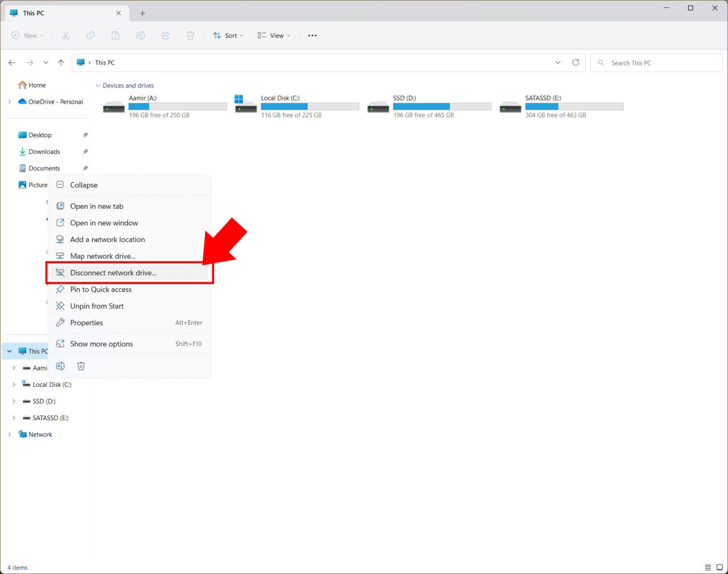Open the New dropdown
The width and height of the screenshot is (728, 574).
point(28,36)
